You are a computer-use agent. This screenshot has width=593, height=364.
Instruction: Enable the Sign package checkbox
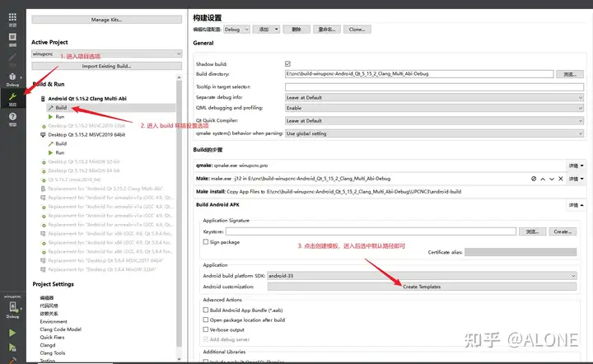(x=206, y=242)
